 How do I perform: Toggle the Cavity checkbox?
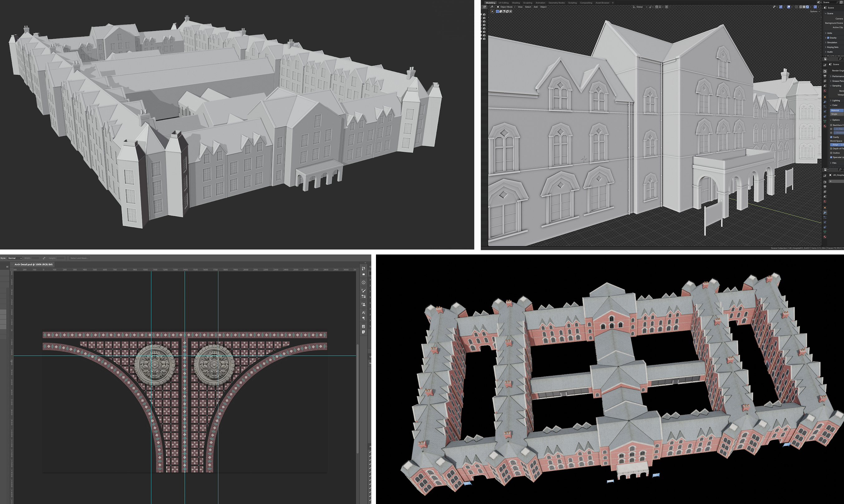[831, 137]
